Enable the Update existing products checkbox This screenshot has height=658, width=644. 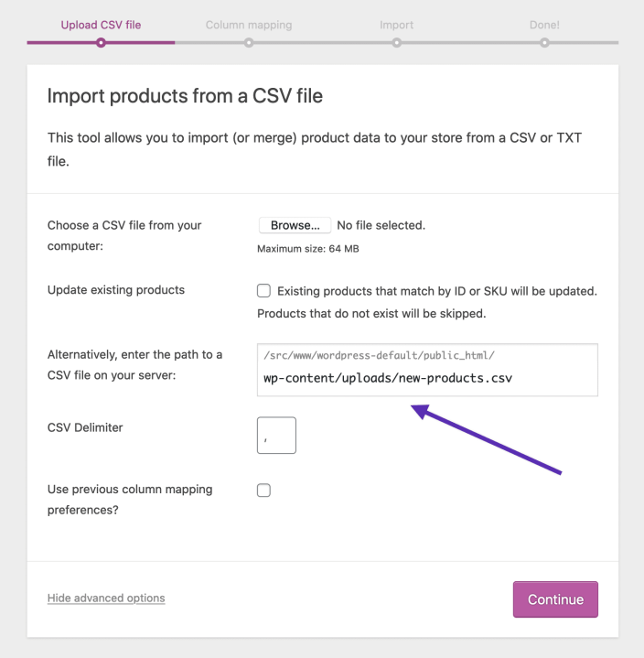pyautogui.click(x=264, y=291)
